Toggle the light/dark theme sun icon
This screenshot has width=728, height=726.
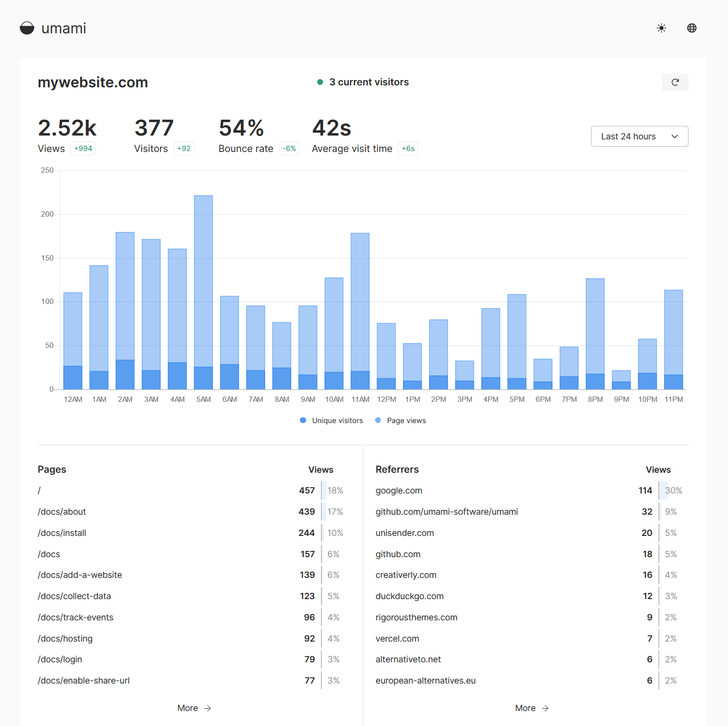661,28
